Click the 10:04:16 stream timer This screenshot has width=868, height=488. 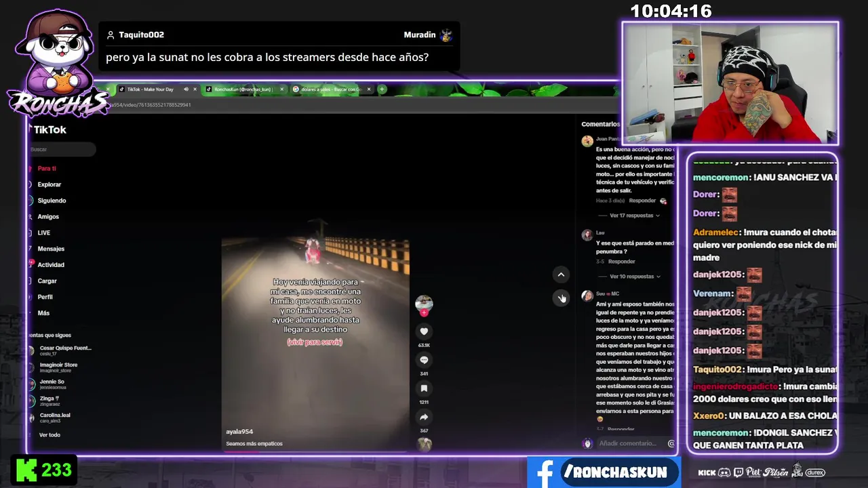coord(671,11)
